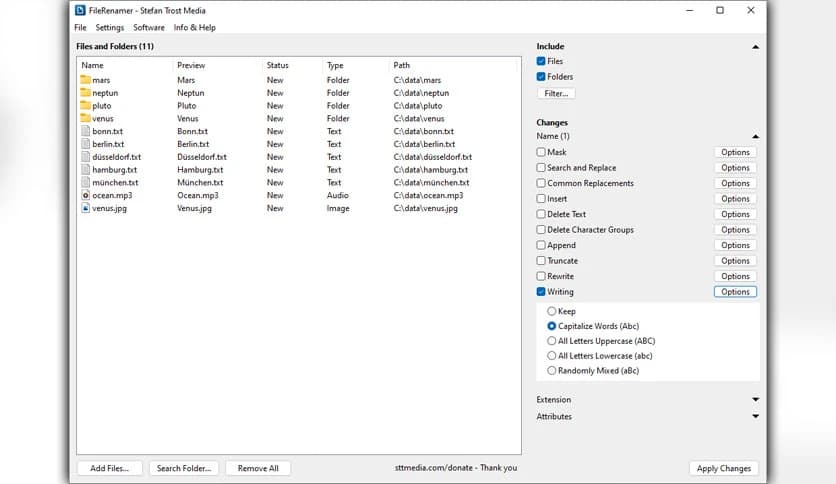Open the Software menu
Image resolution: width=836 pixels, height=484 pixels.
(x=149, y=27)
